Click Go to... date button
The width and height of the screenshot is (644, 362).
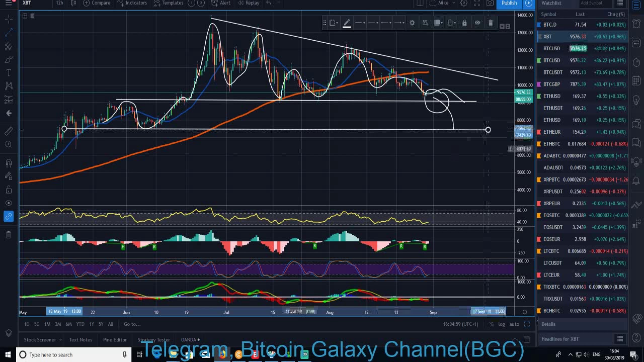tap(132, 324)
